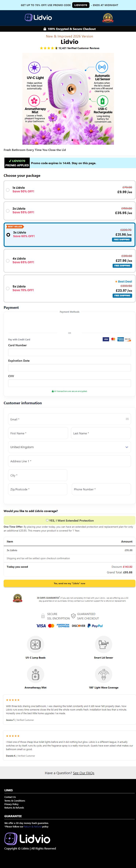Click the 12,421 Verified Customer Reviews text
The image size is (136, 868).
pyautogui.click(x=79, y=48)
